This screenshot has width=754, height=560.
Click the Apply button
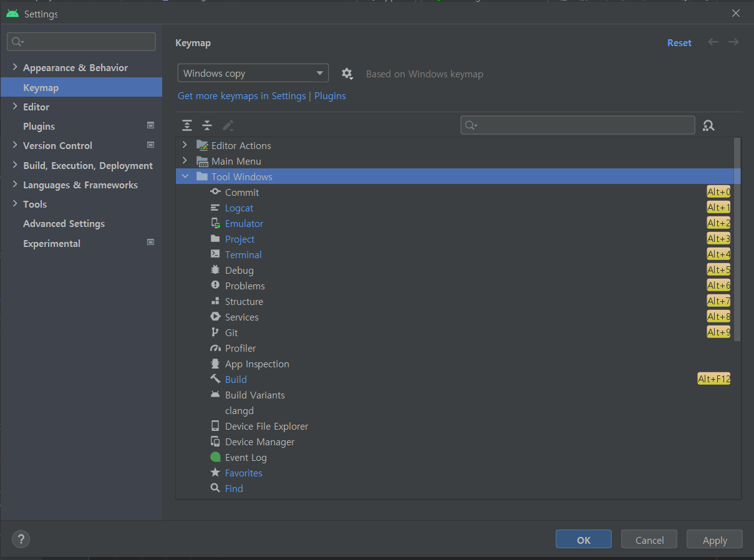715,540
